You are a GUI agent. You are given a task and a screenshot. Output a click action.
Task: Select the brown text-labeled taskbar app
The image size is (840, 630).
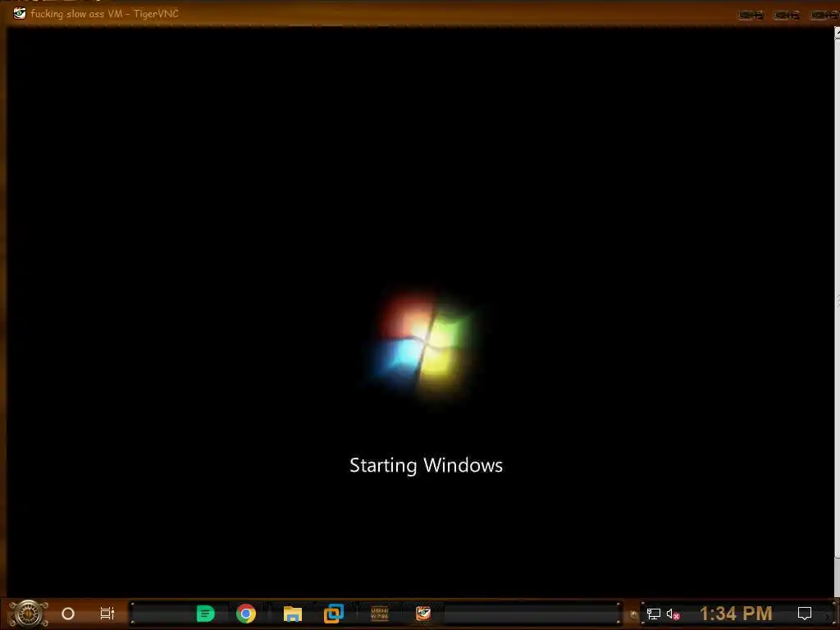tap(380, 614)
